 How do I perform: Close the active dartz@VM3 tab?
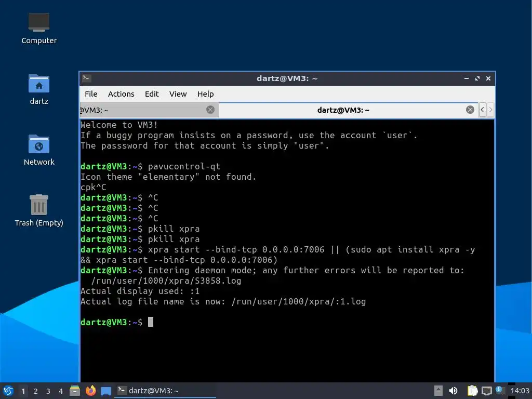pos(470,110)
